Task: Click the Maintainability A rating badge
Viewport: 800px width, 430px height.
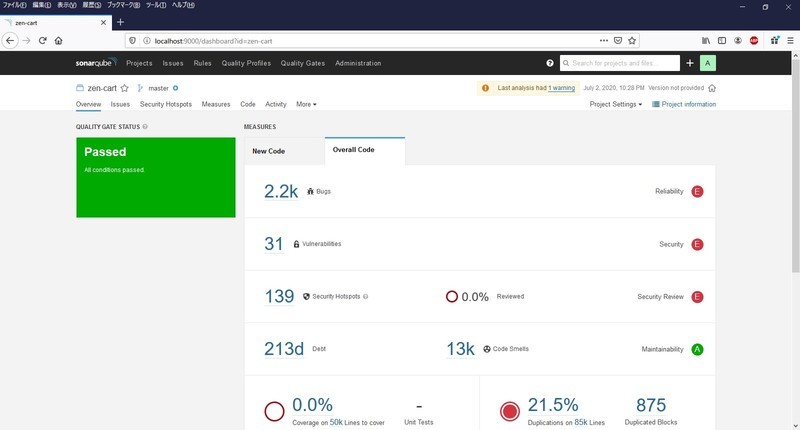Action: tap(697, 349)
